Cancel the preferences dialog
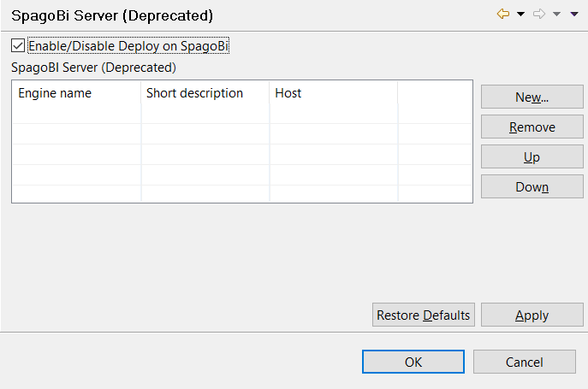This screenshot has height=389, width=588. [x=525, y=362]
